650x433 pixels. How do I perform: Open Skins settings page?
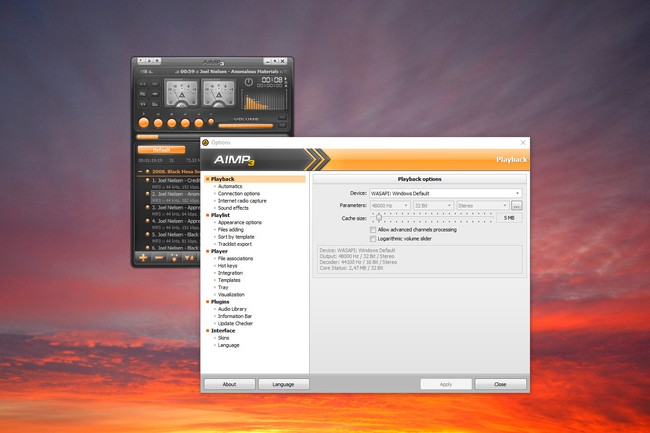click(x=223, y=338)
